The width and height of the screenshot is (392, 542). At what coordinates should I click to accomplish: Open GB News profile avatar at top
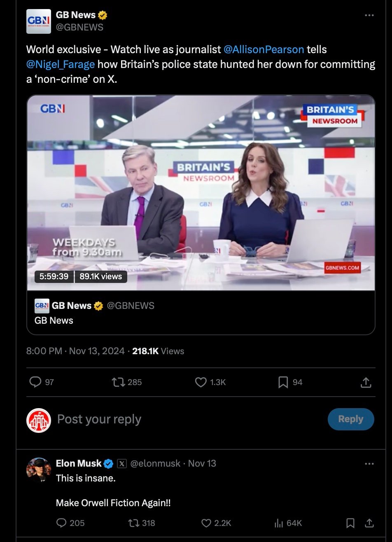39,21
